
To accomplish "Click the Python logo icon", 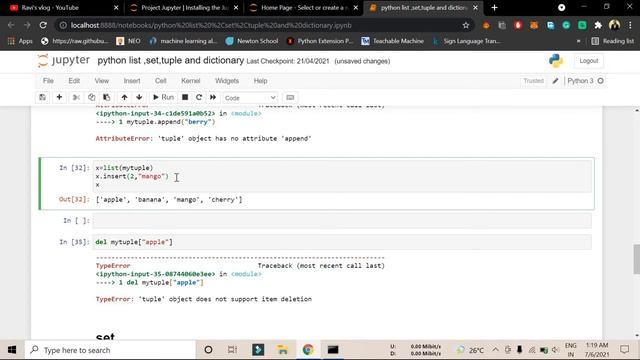I will point(556,61).
